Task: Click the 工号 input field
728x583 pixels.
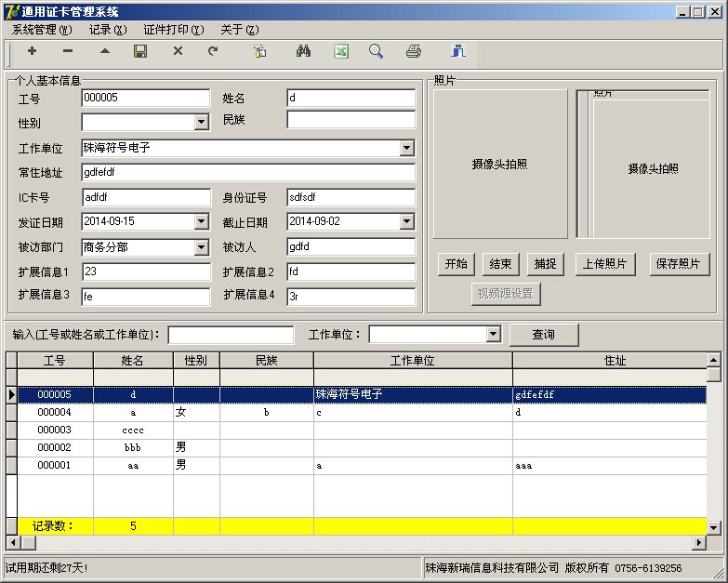Action: [x=146, y=98]
